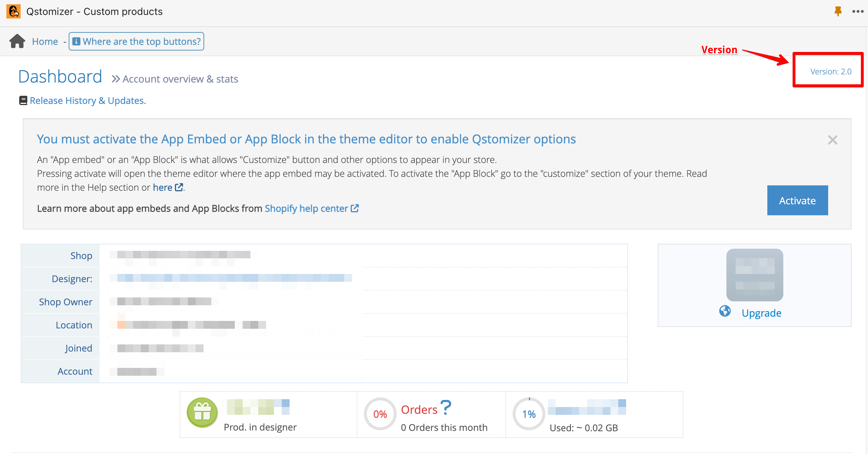Click the plan card thumbnail above Upgrade
This screenshot has width=868, height=454.
point(755,275)
